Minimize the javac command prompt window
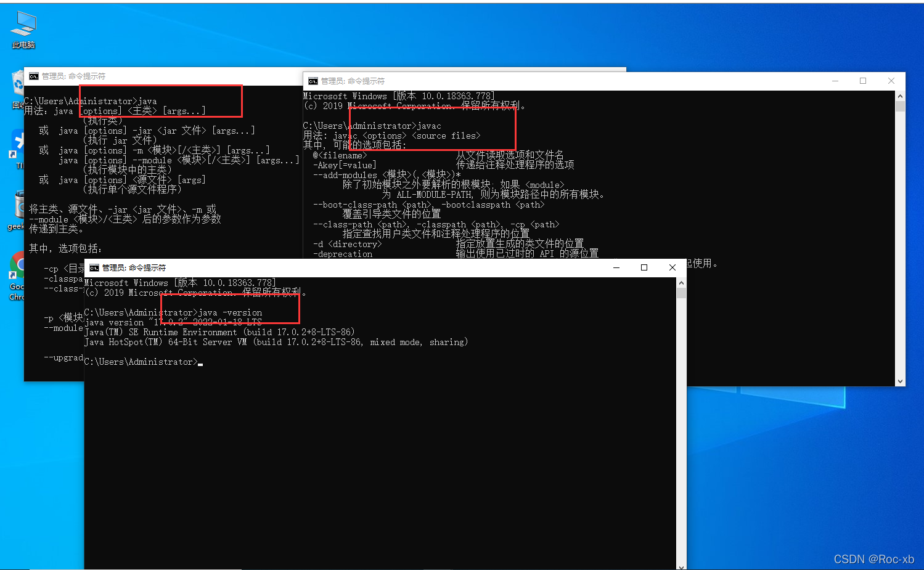924x570 pixels. click(x=835, y=81)
